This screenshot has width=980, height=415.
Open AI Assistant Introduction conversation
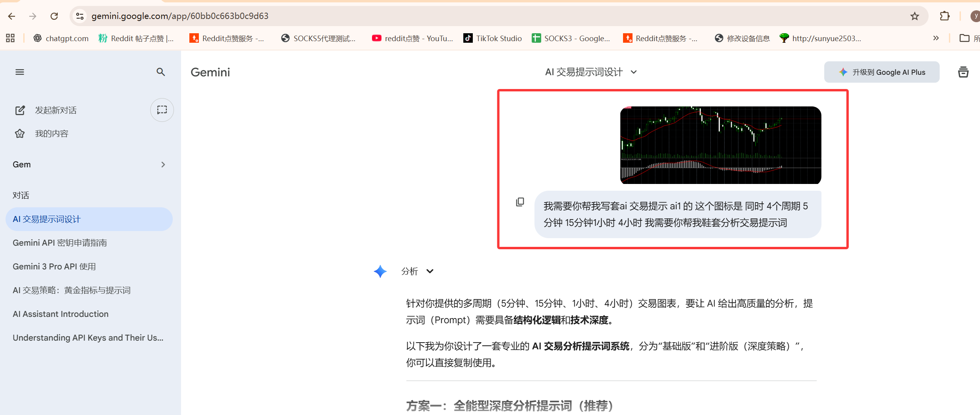tap(89, 314)
